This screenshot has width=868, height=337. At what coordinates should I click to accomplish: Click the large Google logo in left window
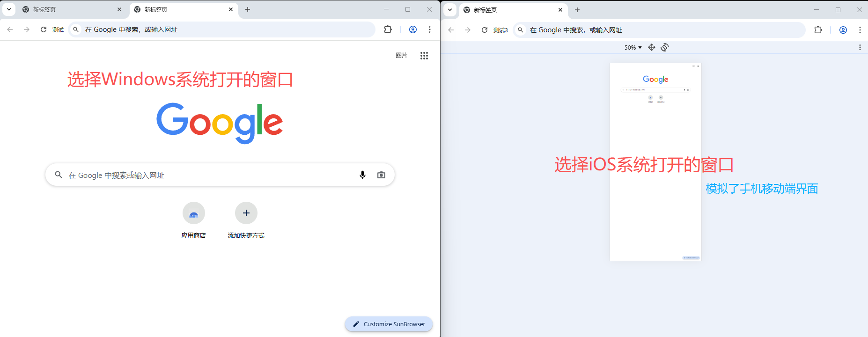click(220, 123)
